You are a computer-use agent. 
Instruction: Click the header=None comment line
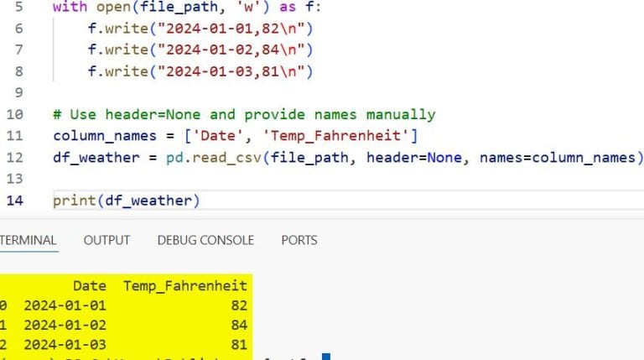click(x=244, y=114)
